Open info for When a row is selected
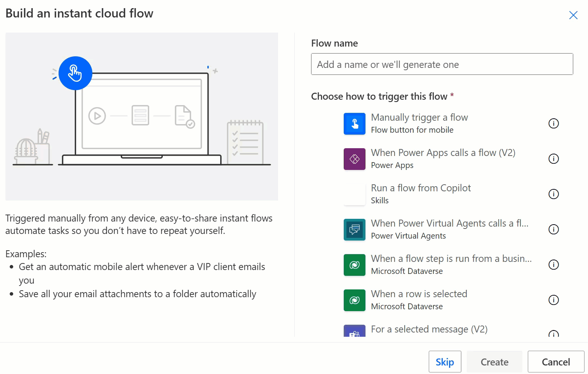This screenshot has height=374, width=588. (553, 300)
